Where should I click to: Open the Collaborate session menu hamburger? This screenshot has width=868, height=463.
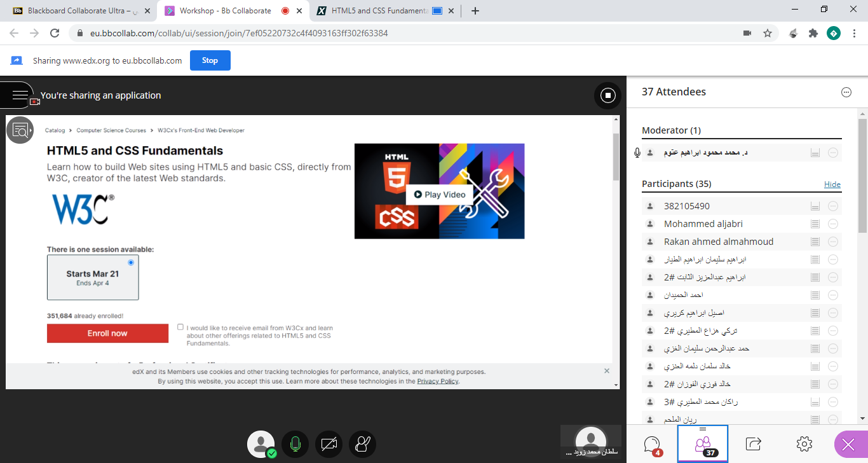click(x=20, y=95)
